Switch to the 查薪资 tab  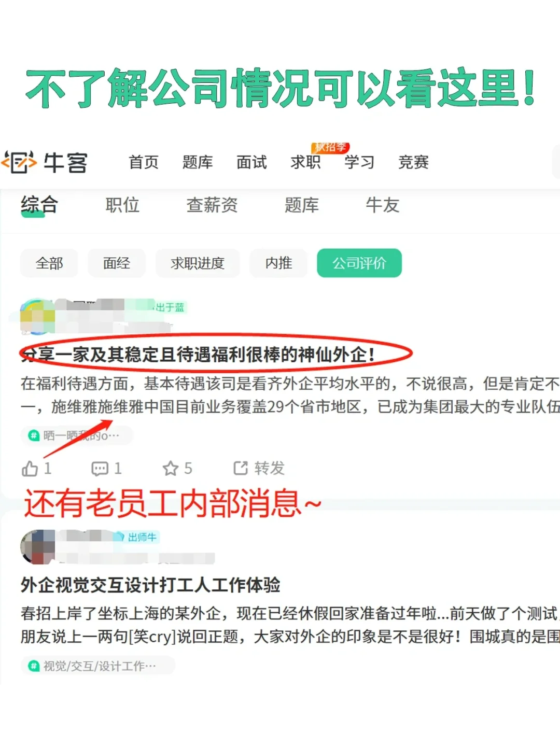tap(212, 205)
